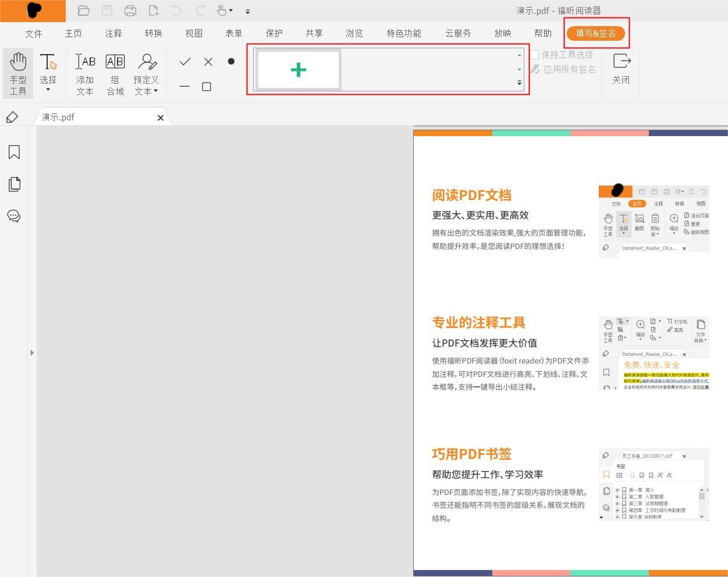Choose the checkmark stamp tool
The width and height of the screenshot is (728, 577).
click(x=184, y=61)
